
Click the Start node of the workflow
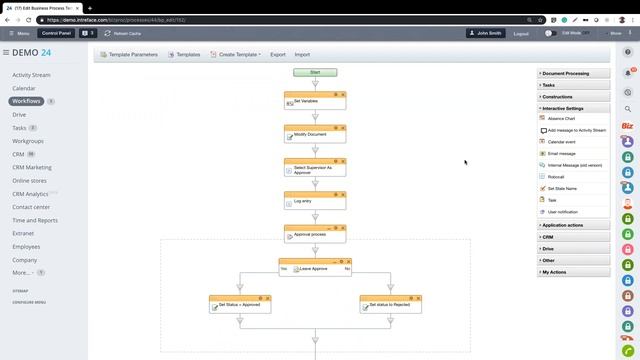point(315,72)
